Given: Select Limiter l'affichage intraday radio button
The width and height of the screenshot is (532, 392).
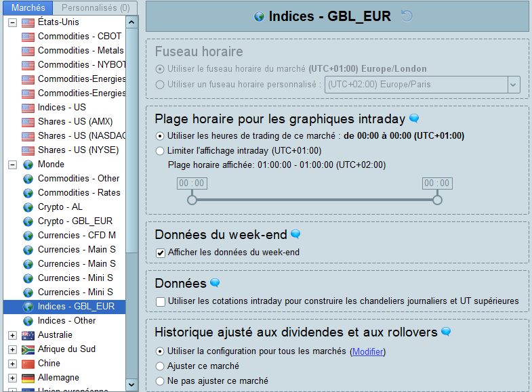Looking at the screenshot, I should 159,151.
